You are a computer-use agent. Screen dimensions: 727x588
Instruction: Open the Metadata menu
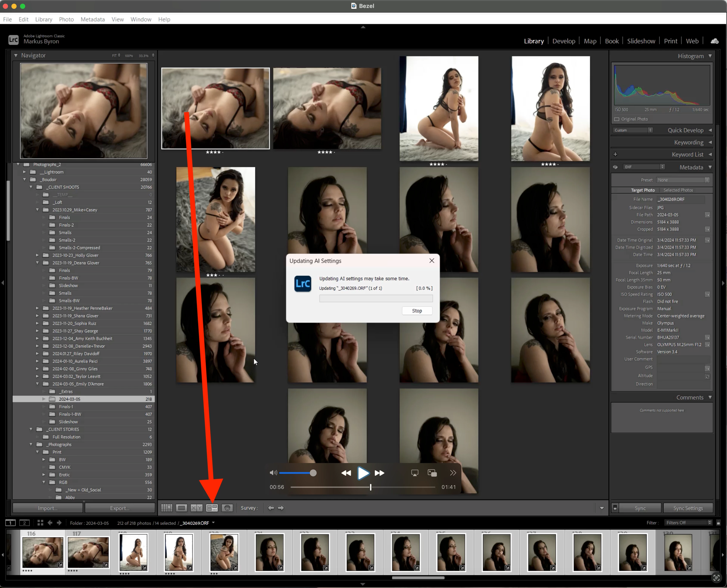click(x=92, y=19)
